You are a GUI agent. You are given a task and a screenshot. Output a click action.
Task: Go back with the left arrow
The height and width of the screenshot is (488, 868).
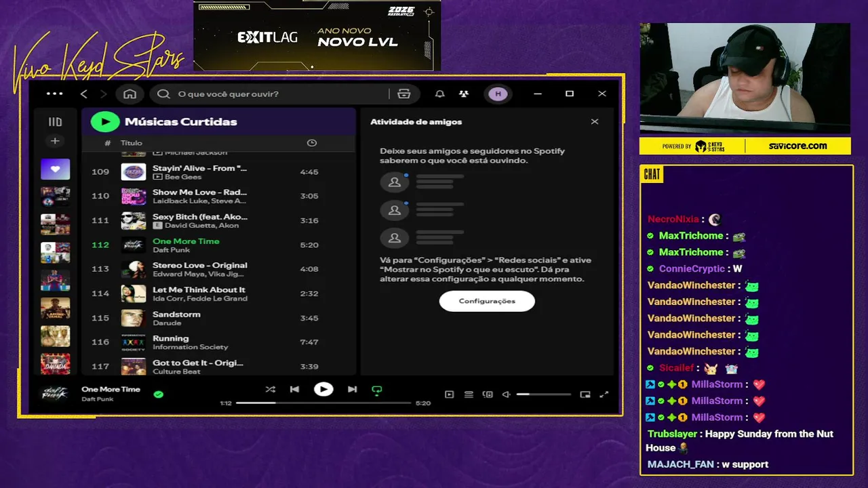coord(84,94)
